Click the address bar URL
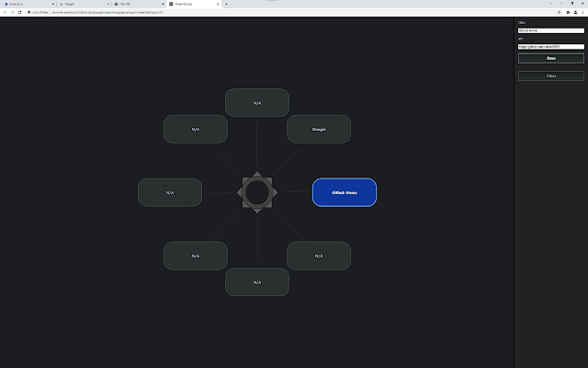 [x=107, y=12]
